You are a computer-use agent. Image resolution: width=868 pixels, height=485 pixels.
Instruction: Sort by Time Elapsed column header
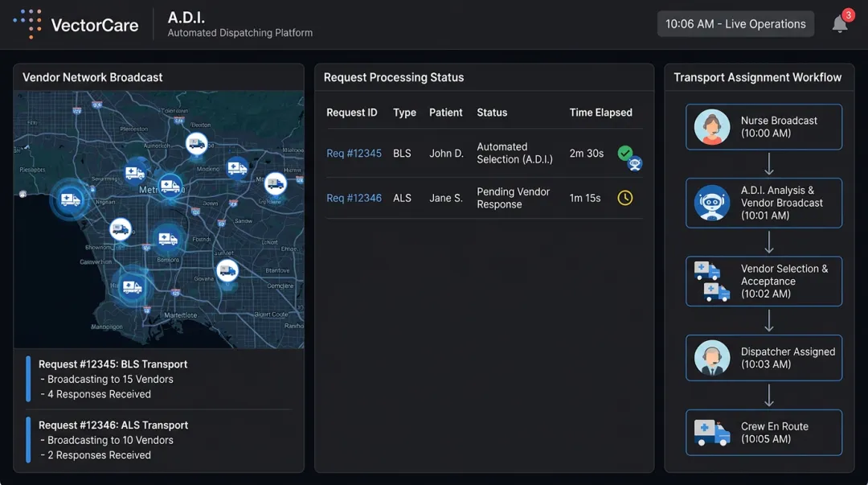point(600,113)
